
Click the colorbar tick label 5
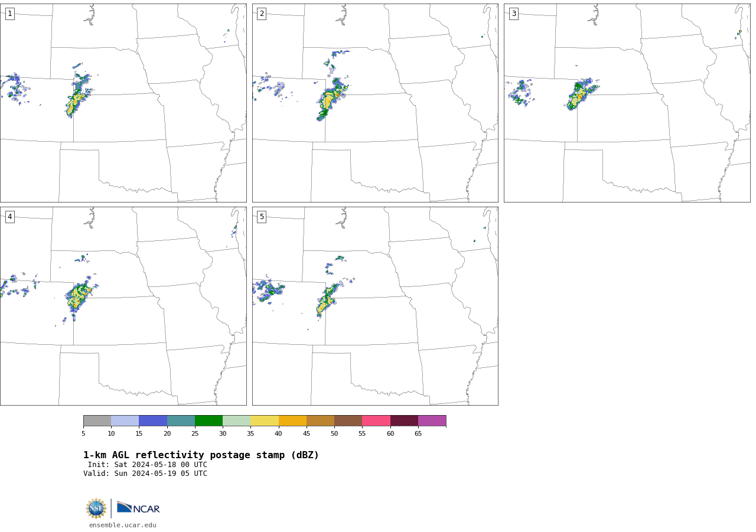click(83, 433)
